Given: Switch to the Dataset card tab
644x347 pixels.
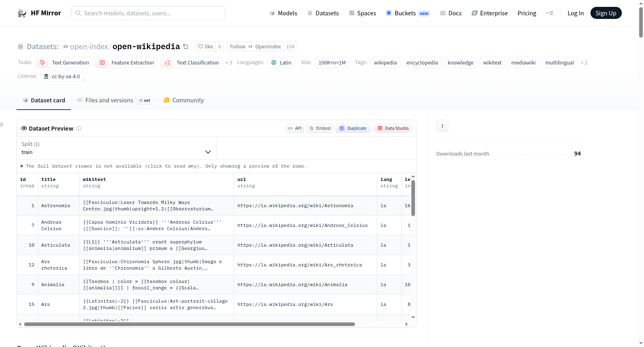Looking at the screenshot, I should point(44,100).
